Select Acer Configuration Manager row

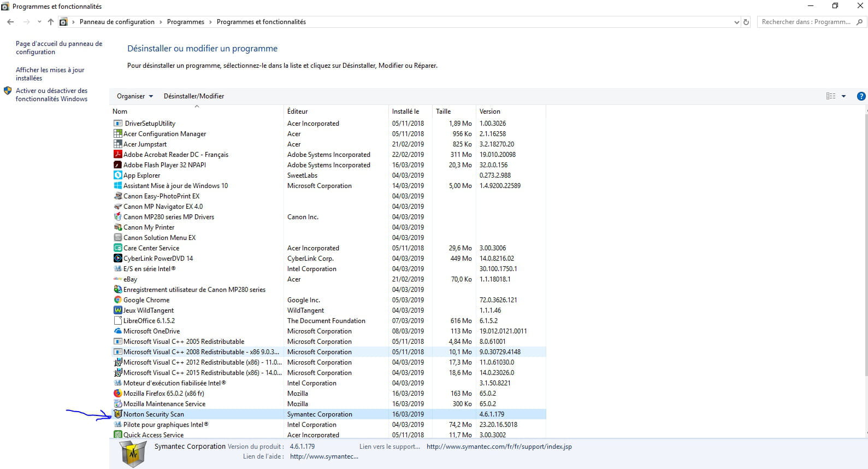click(329, 134)
